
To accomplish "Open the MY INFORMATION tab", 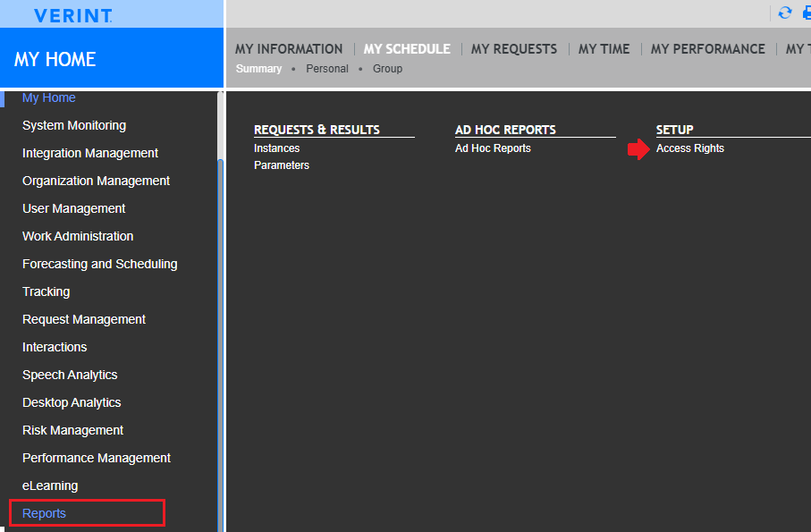I will (x=289, y=49).
